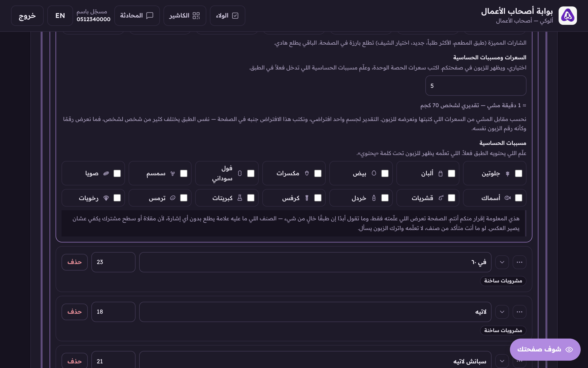Click the shrimp icon beside قشريات

(441, 198)
